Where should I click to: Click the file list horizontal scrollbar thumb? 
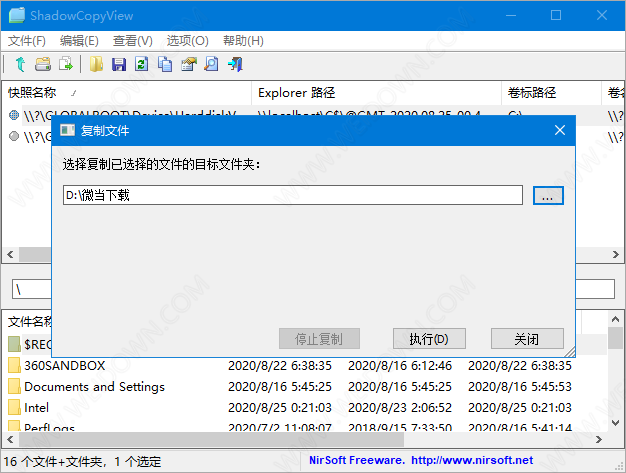211,439
